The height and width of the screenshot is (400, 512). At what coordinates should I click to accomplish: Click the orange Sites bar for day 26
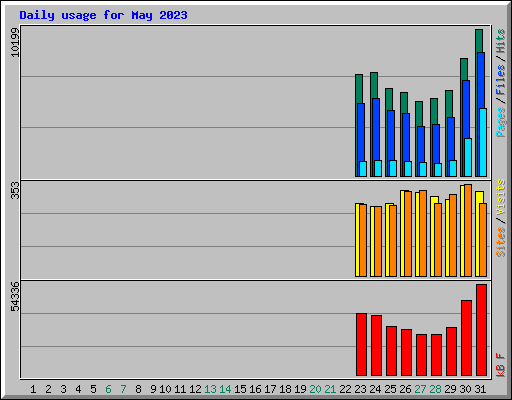click(x=408, y=234)
